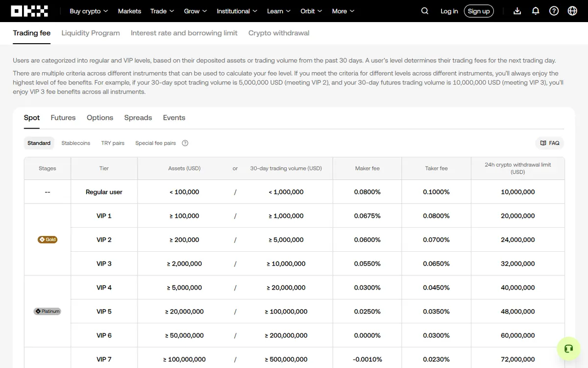This screenshot has height=368, width=588.
Task: Open the Orbit dropdown menu
Action: tap(311, 11)
